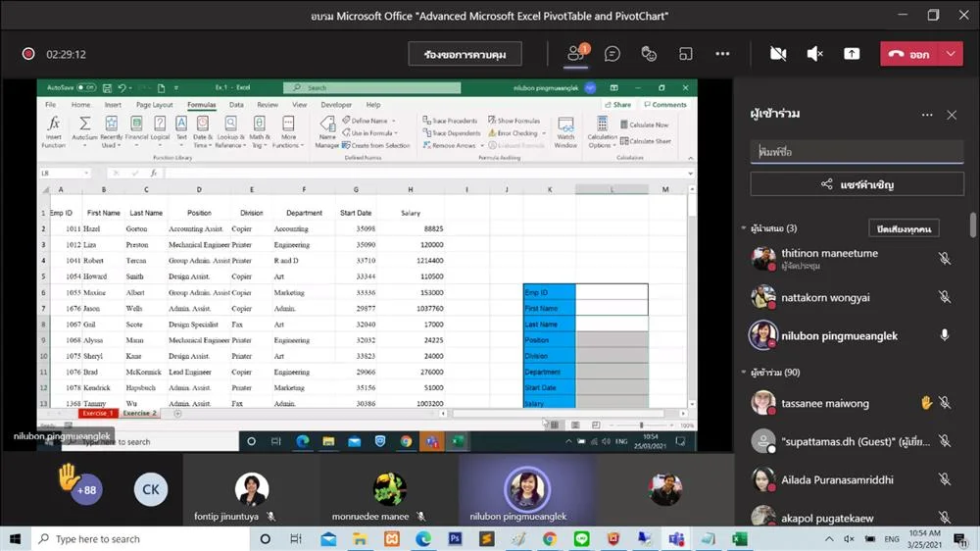
Task: Open the Lookup & Reference dropdown
Action: tap(230, 131)
